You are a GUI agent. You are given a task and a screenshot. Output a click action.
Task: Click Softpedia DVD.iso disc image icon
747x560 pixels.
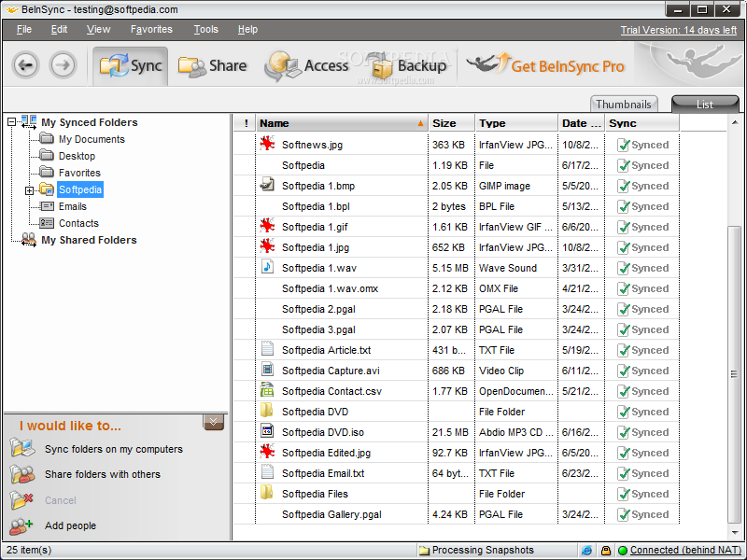267,430
